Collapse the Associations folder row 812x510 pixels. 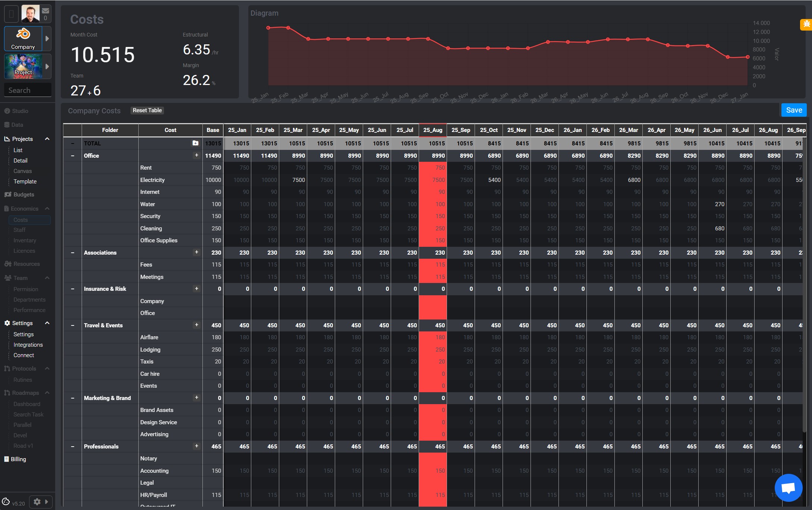click(x=72, y=253)
